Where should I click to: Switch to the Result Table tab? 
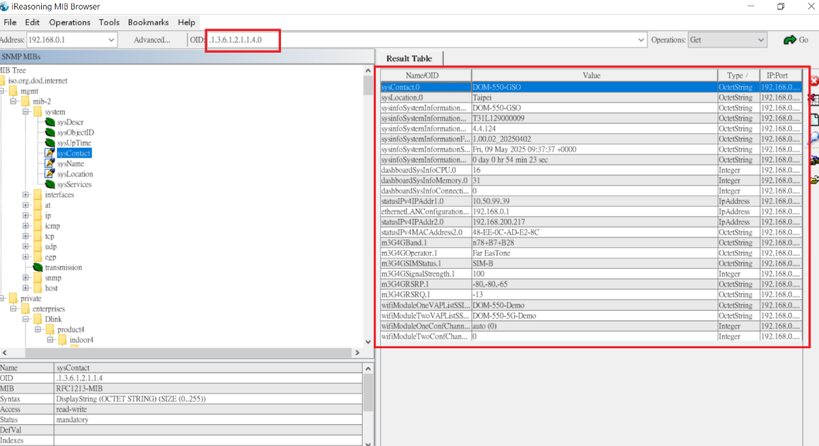(409, 59)
